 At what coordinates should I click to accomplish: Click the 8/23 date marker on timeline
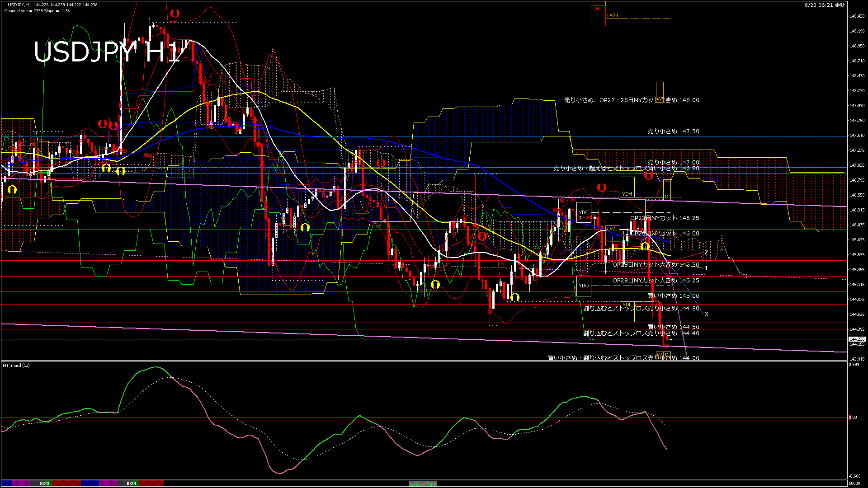(44, 483)
